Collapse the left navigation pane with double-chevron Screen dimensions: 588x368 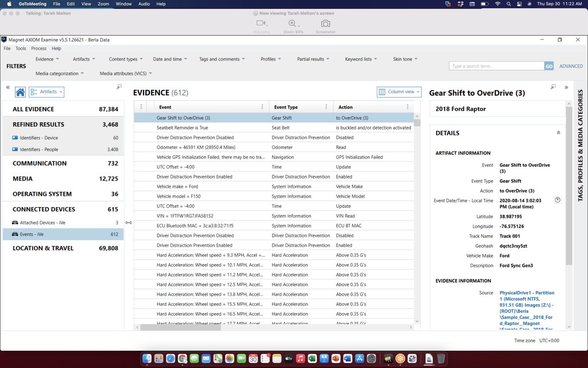[8, 87]
